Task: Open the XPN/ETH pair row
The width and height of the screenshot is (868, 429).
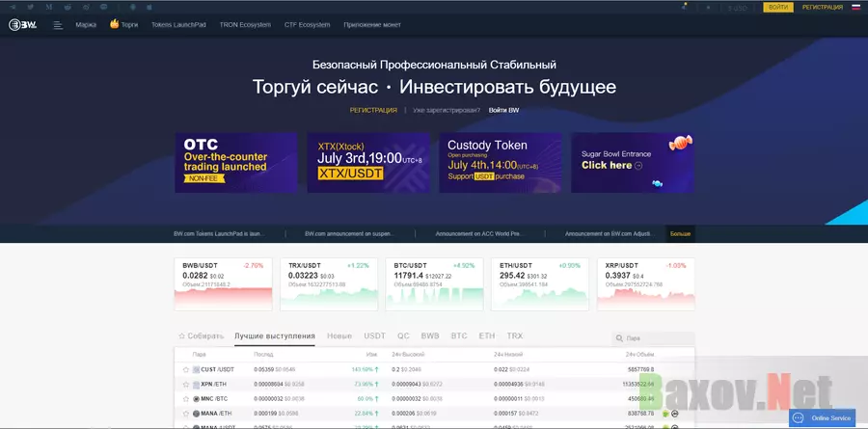Action: tap(435, 384)
